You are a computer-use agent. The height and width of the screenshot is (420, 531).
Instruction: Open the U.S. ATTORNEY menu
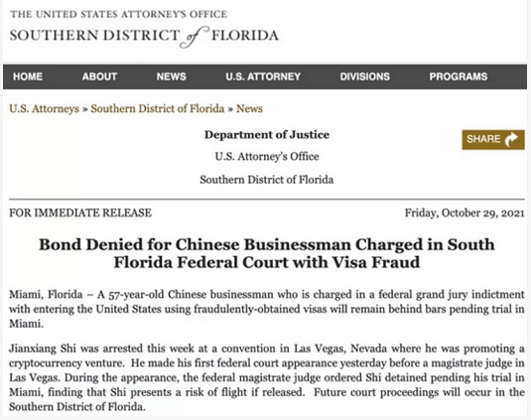(x=263, y=76)
